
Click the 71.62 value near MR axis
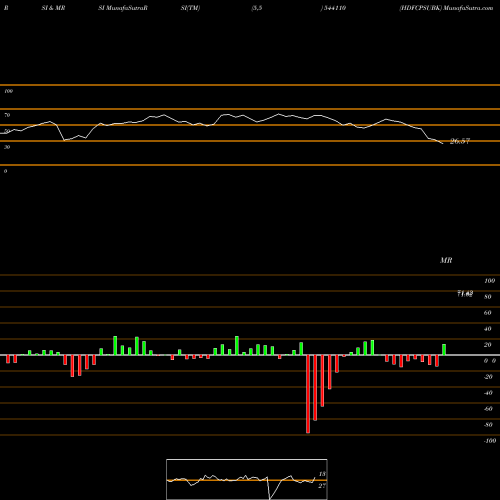point(465,294)
